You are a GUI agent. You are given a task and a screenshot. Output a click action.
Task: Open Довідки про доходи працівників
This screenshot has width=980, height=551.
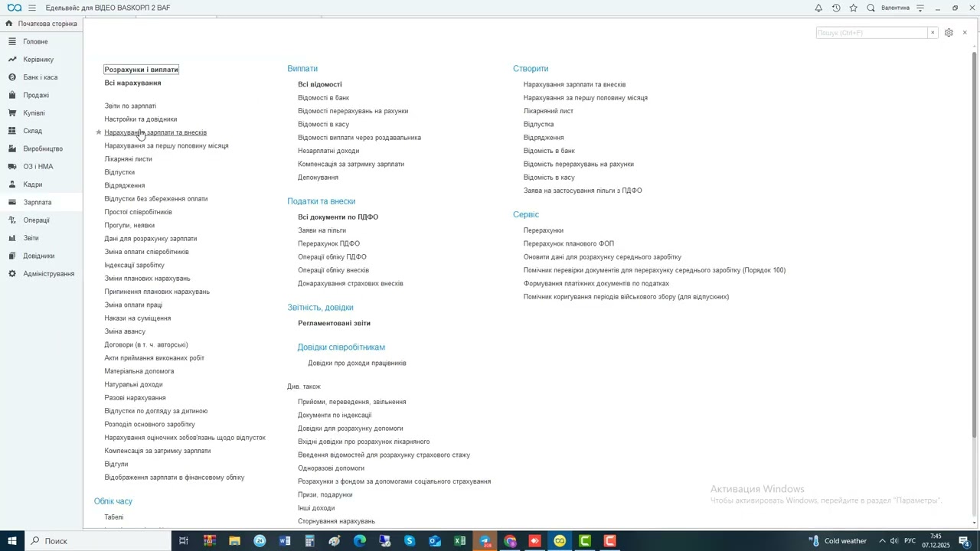click(x=357, y=364)
